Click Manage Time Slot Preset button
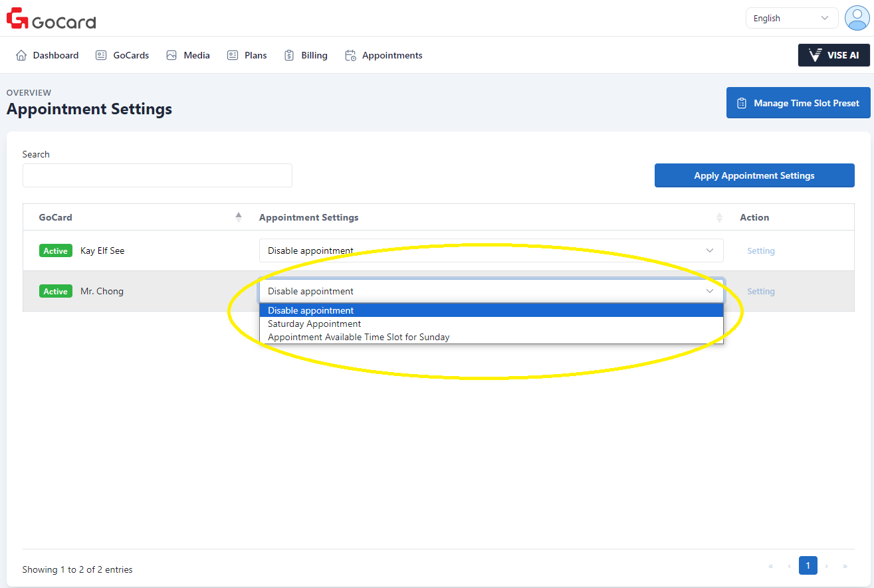The height and width of the screenshot is (588, 874). pos(798,103)
